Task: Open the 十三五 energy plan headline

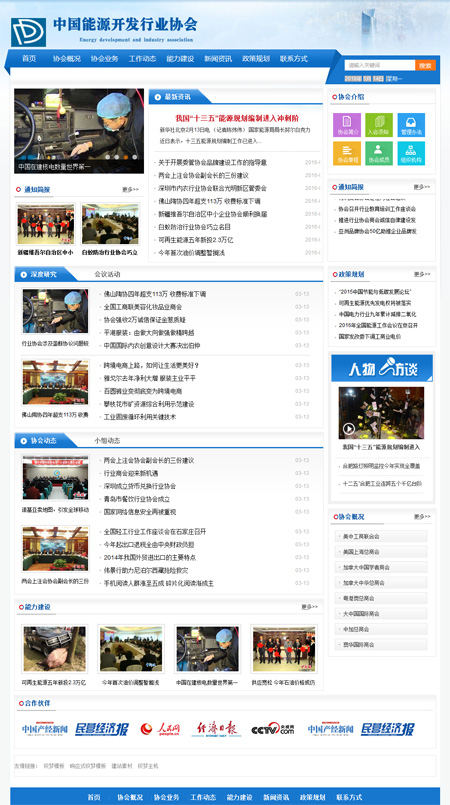Action: pos(237,118)
